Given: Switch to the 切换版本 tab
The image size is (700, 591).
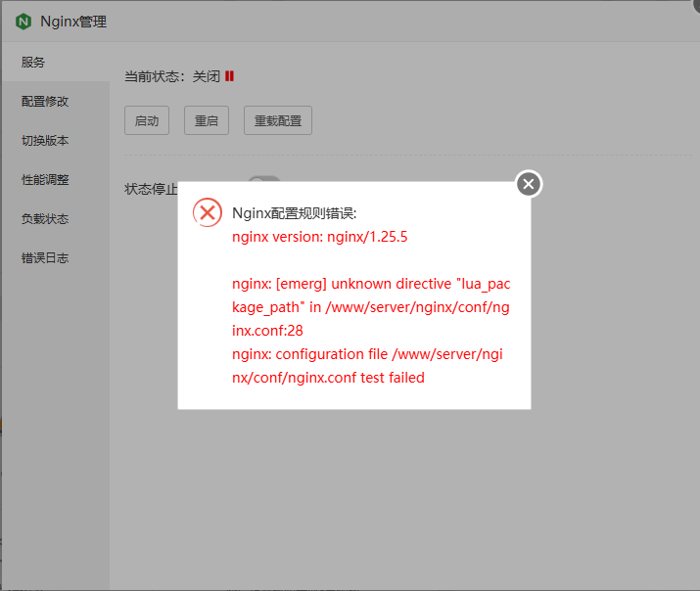Looking at the screenshot, I should [x=56, y=141].
